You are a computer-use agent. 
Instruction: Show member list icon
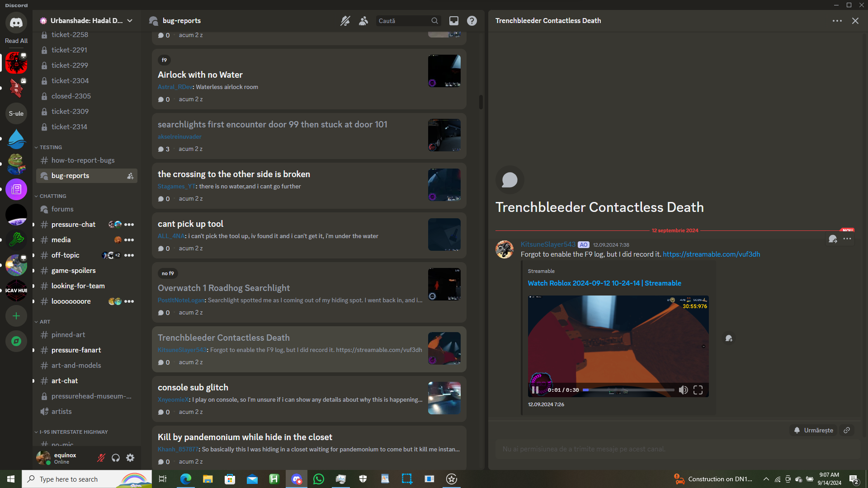(363, 21)
